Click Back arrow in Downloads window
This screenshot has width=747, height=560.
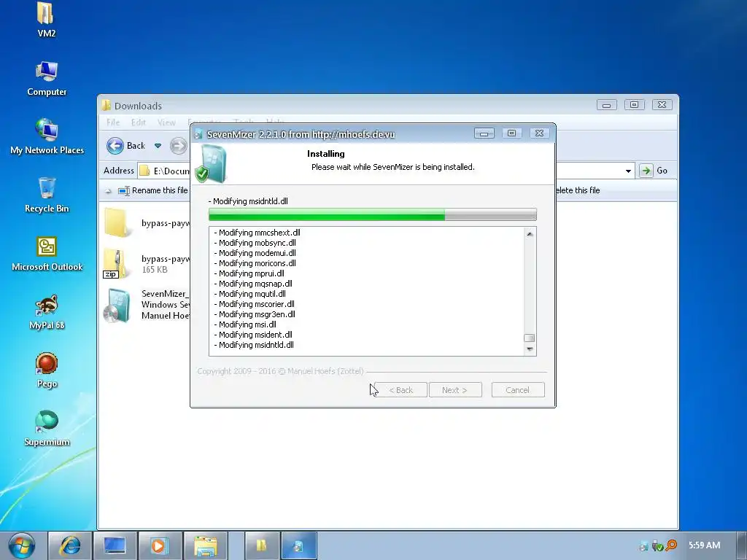pyautogui.click(x=115, y=146)
